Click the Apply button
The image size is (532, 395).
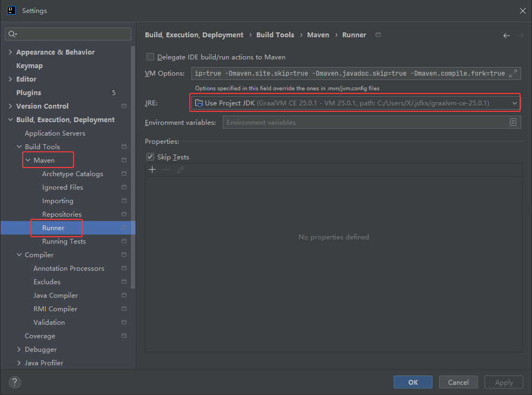coord(503,382)
